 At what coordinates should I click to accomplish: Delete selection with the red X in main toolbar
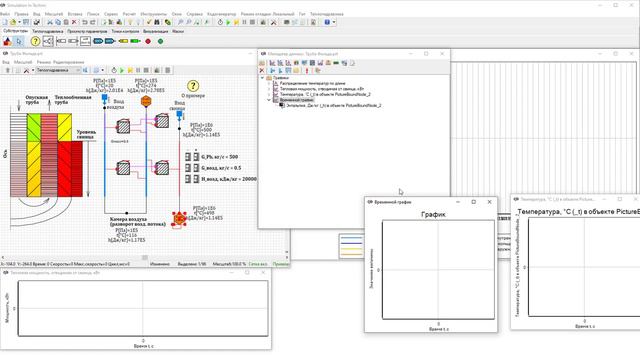click(x=74, y=22)
